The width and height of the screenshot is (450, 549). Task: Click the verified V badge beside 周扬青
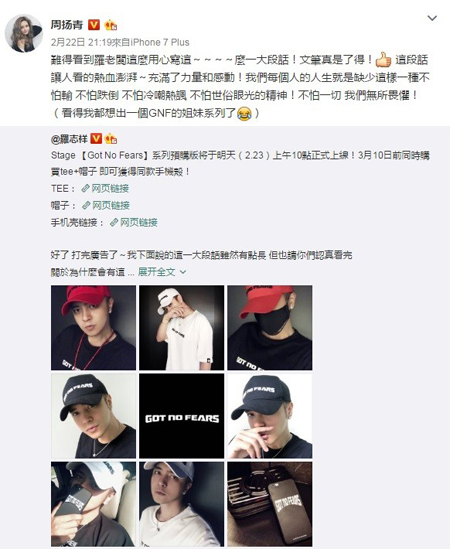click(x=94, y=25)
